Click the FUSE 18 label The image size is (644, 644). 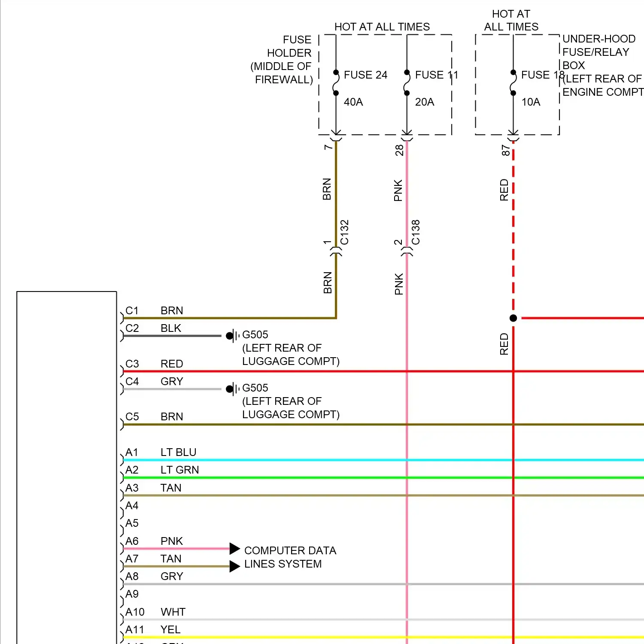coord(543,75)
